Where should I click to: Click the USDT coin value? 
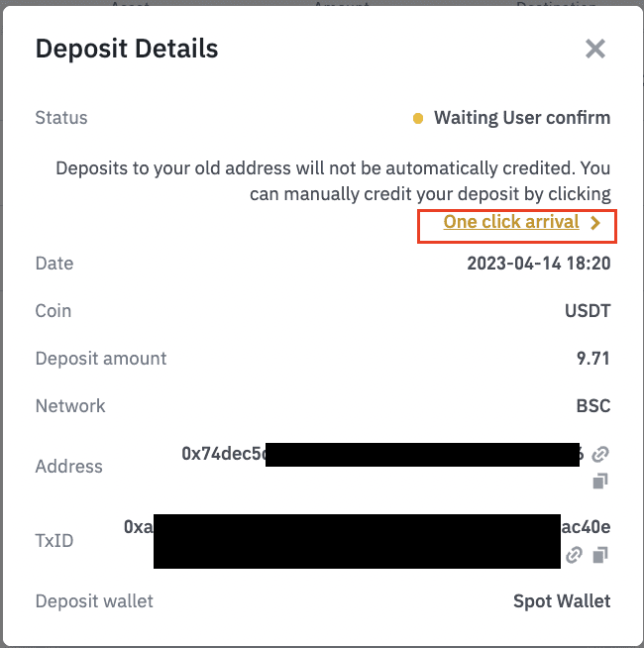pyautogui.click(x=588, y=311)
